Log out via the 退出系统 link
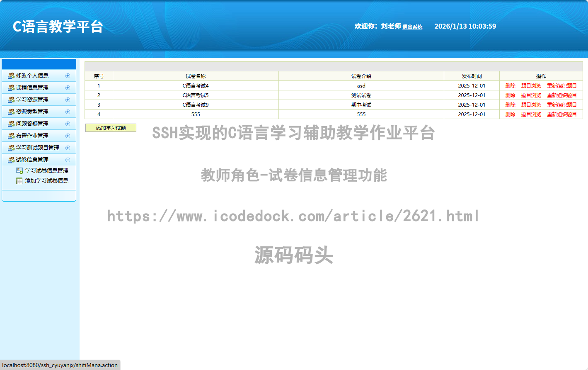The image size is (588, 370). click(x=412, y=27)
